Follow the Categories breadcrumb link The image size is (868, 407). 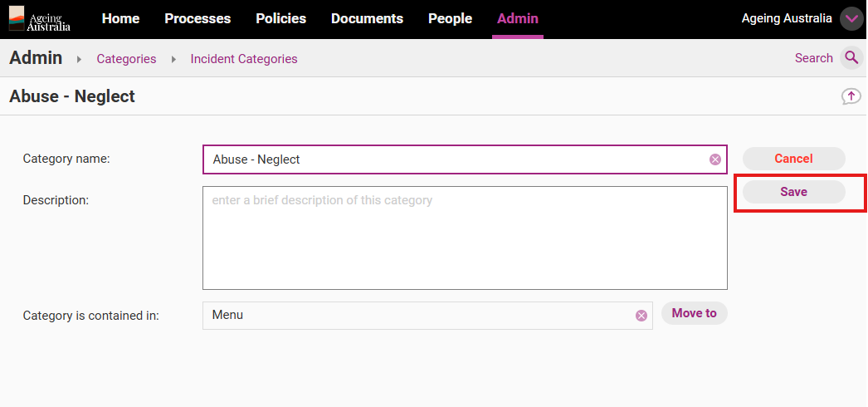(126, 59)
